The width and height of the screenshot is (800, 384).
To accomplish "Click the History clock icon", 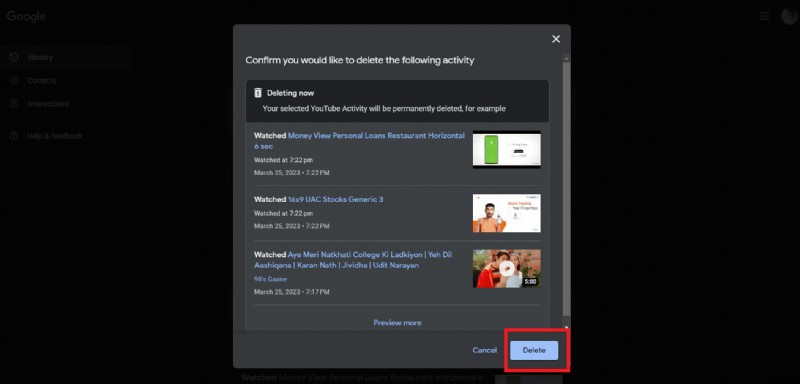I will [14, 57].
